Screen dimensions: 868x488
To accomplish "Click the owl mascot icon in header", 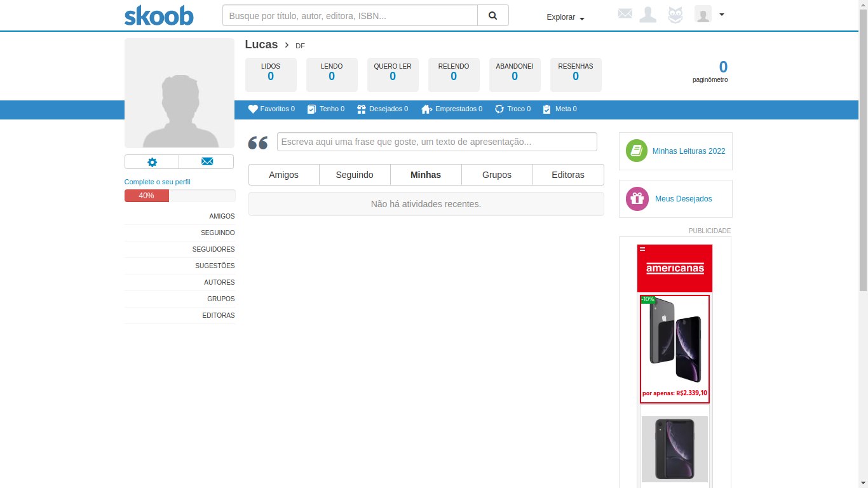I will coord(675,15).
